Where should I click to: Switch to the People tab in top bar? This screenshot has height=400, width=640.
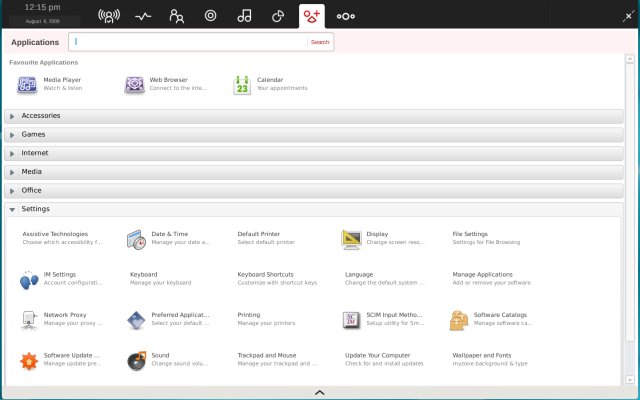[177, 16]
